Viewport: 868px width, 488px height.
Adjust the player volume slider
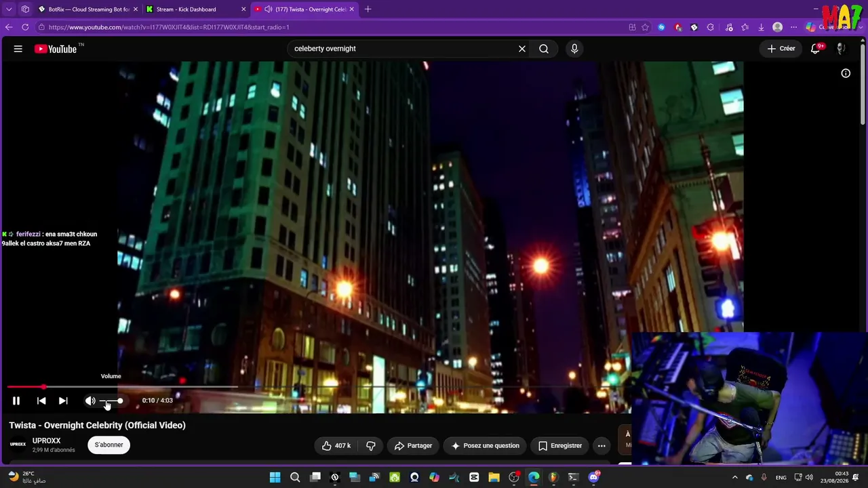point(111,401)
